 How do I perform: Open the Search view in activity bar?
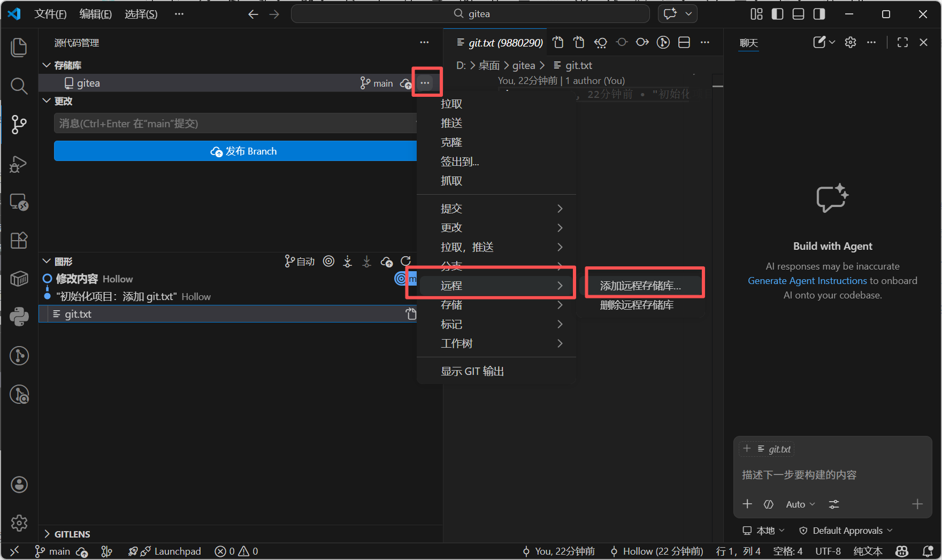[19, 86]
